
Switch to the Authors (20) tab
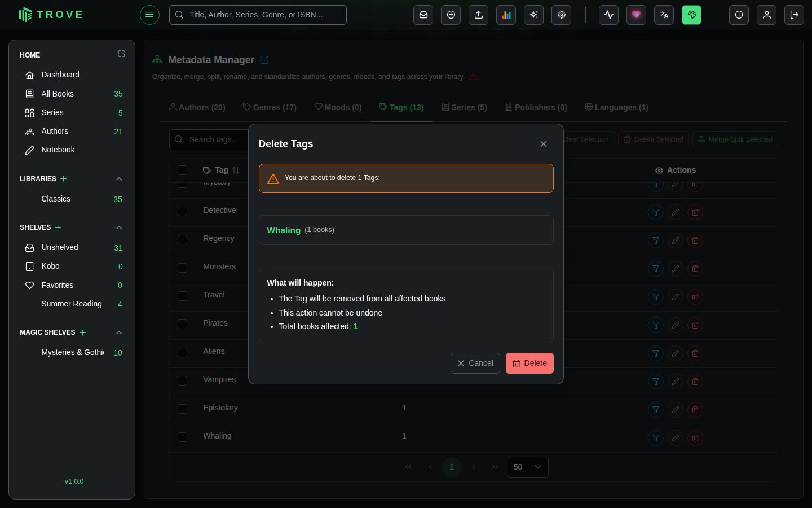(197, 107)
